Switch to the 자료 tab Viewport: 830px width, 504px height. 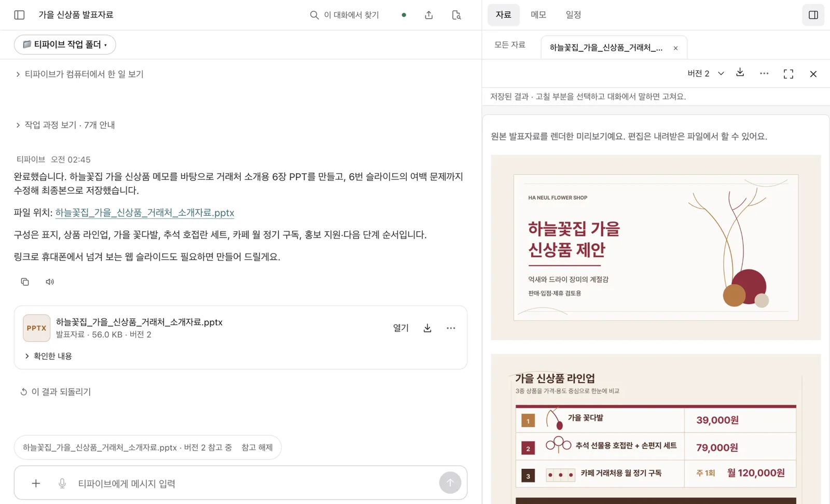(x=503, y=15)
